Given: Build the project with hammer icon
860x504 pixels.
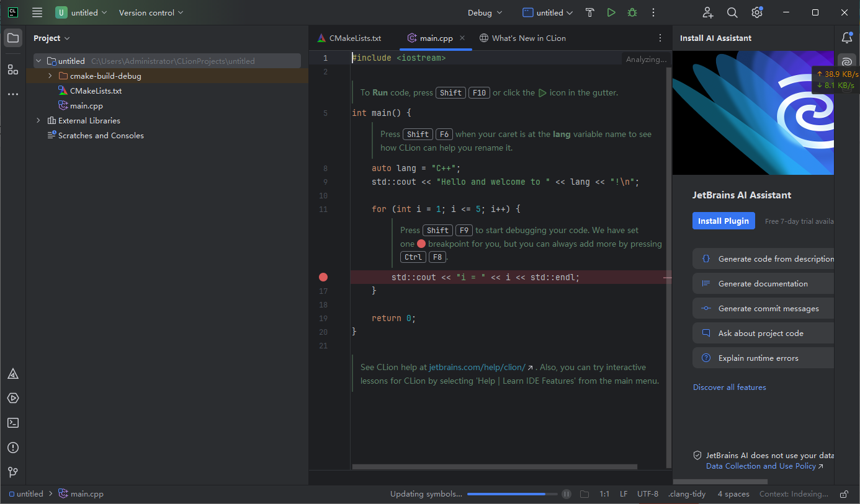Looking at the screenshot, I should coord(590,12).
